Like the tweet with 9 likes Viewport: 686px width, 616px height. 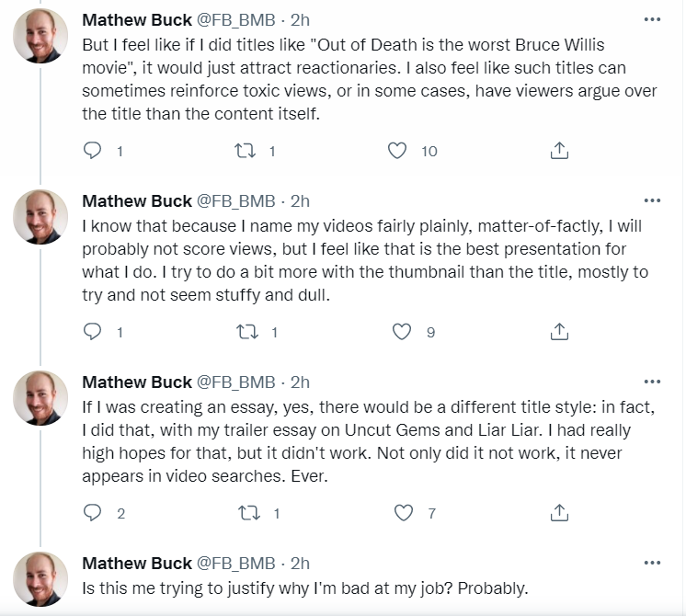coord(402,332)
